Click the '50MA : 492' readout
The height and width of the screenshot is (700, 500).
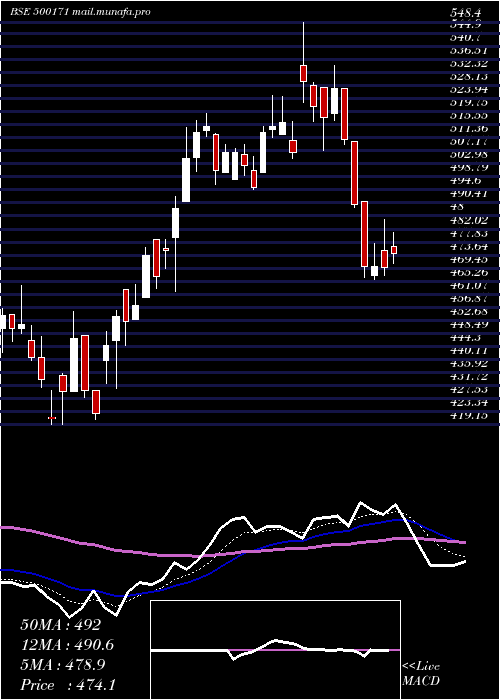[x=60, y=625]
